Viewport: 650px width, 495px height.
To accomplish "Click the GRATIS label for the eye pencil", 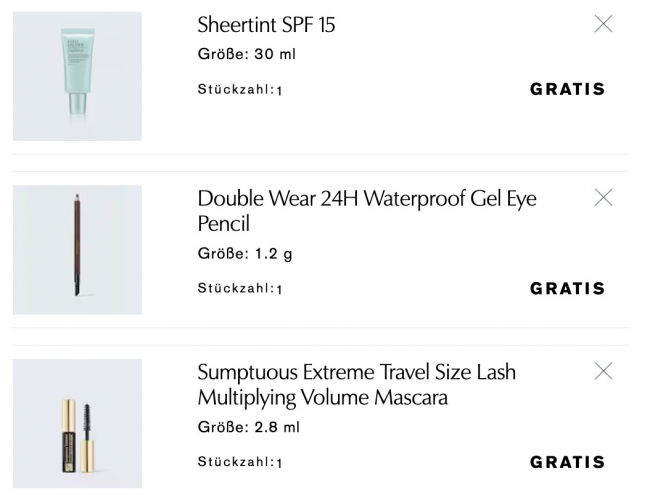I will (x=567, y=288).
